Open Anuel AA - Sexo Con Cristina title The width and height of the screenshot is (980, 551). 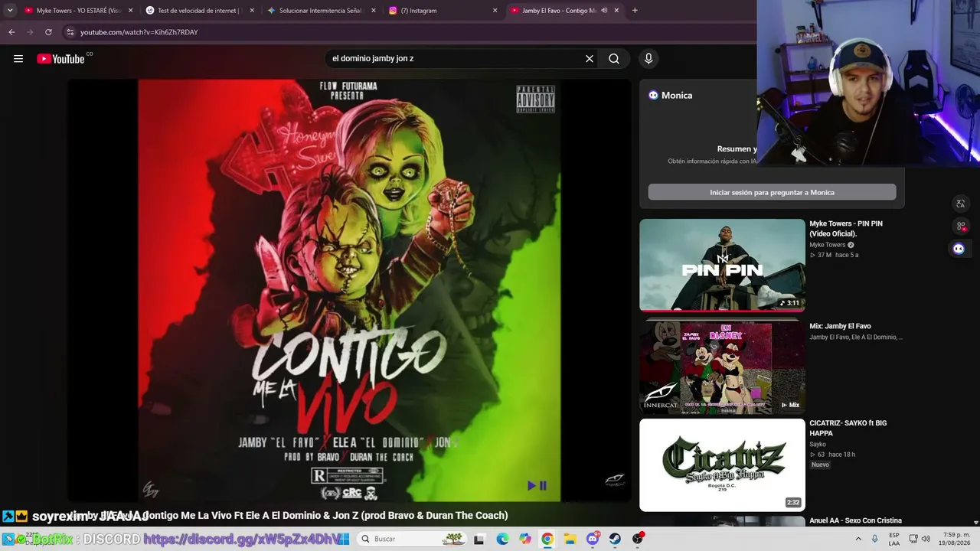855,520
